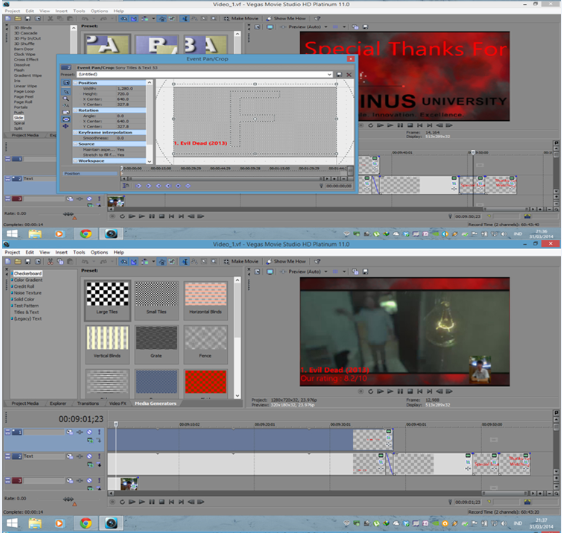
Task: Click compositing mode icon on track 1, lower window
Action: (x=90, y=440)
